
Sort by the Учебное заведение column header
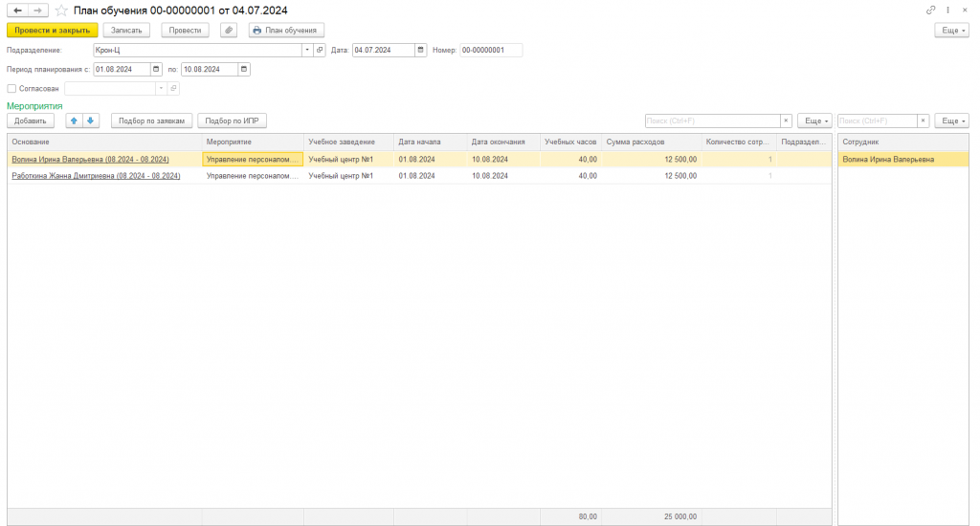click(348, 142)
